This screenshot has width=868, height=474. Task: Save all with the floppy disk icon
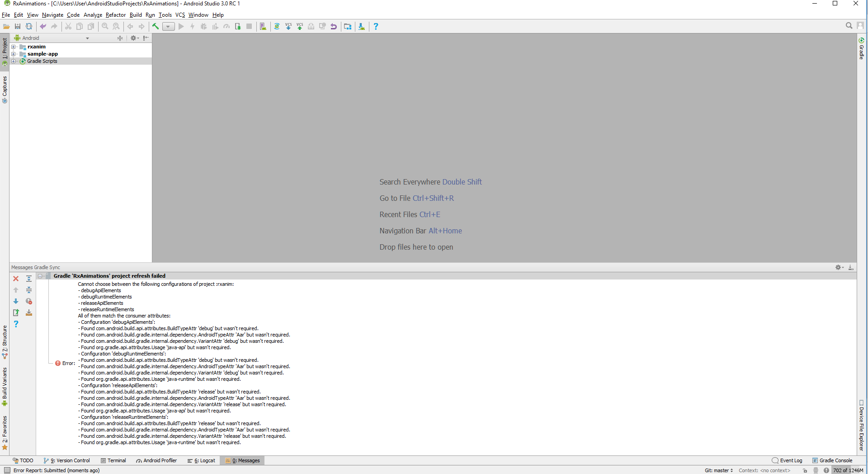(x=18, y=27)
